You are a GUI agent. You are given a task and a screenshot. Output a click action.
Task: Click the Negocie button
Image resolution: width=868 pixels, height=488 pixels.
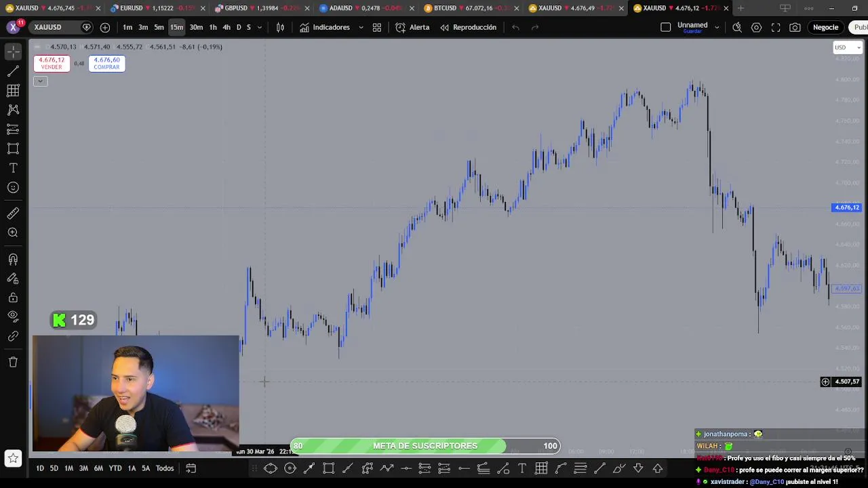click(825, 27)
